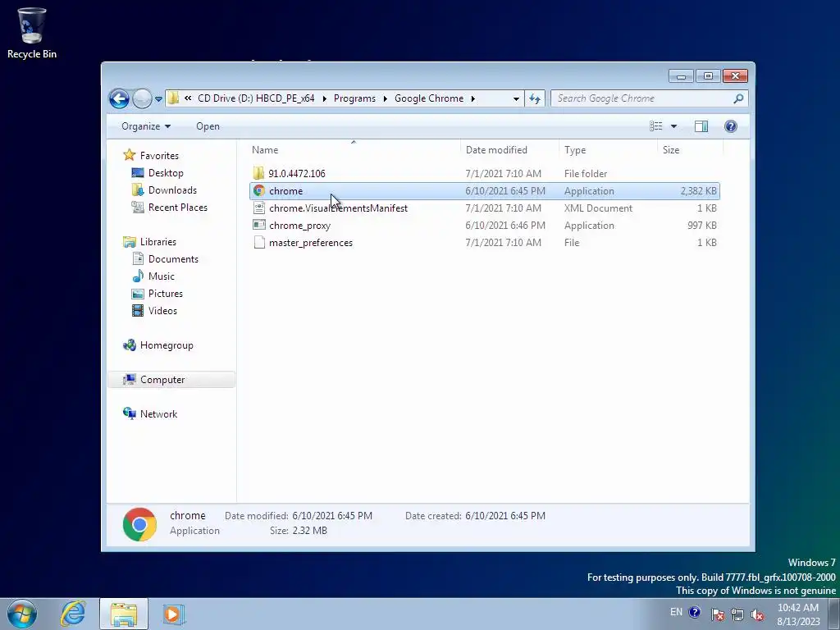Click the Back navigation arrow
This screenshot has width=840, height=630.
point(119,98)
